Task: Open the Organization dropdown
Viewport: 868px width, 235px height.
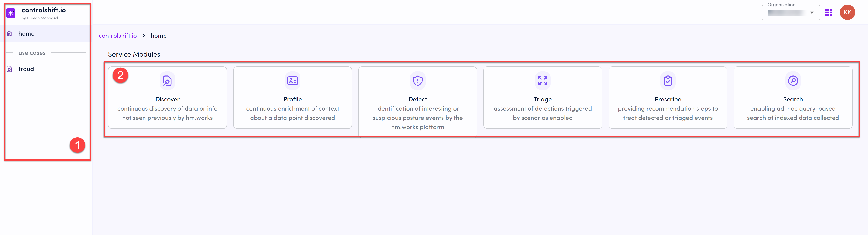Action: 790,13
